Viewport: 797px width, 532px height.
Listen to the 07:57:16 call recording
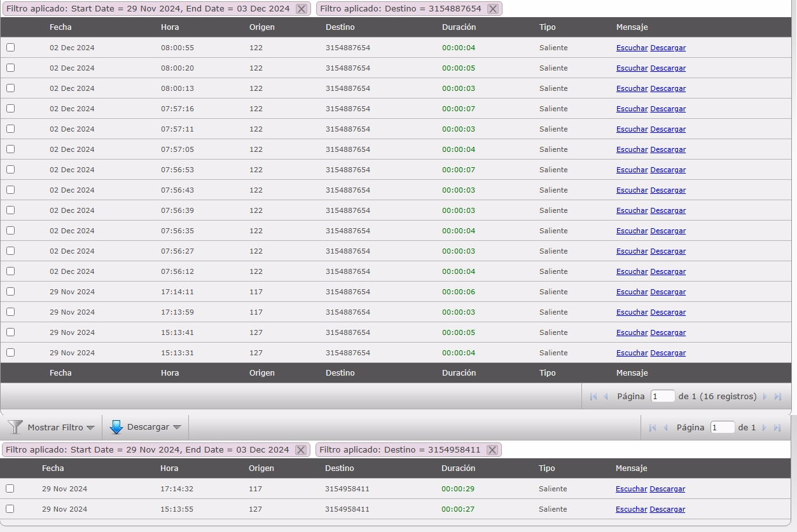click(632, 109)
